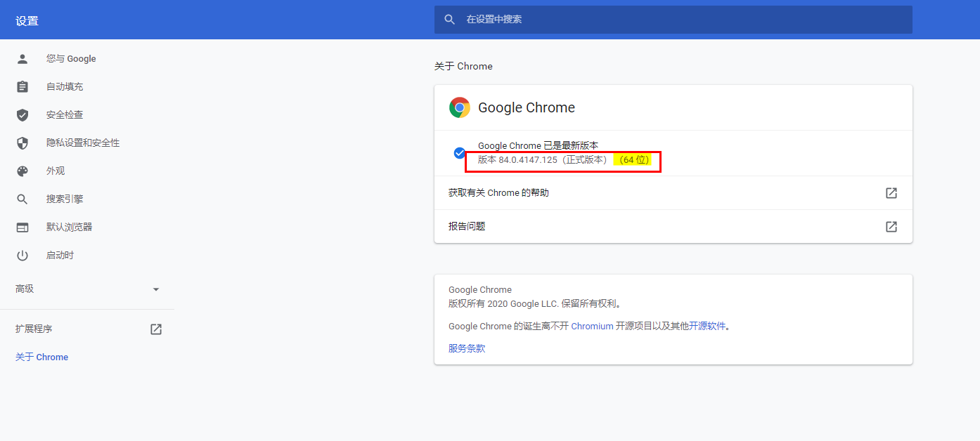Click the browser window icon for 默认浏览器
The height and width of the screenshot is (441, 980).
[x=22, y=228]
